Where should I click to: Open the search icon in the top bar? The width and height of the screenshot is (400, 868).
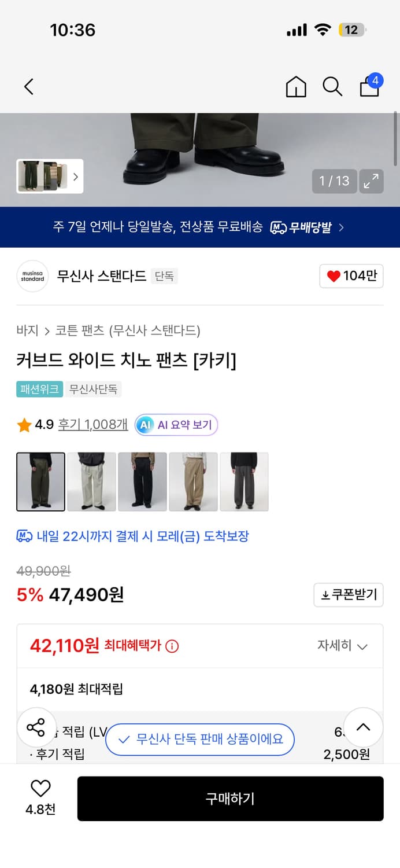(332, 86)
